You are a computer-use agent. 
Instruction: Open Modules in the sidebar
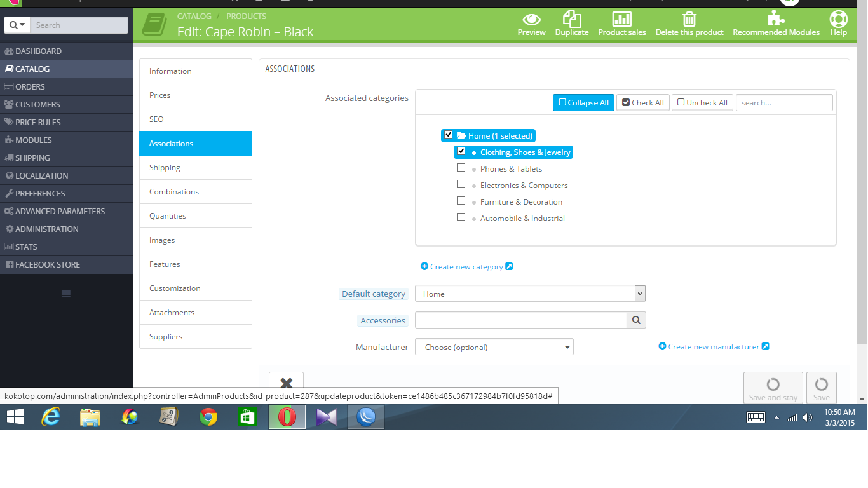click(66, 140)
